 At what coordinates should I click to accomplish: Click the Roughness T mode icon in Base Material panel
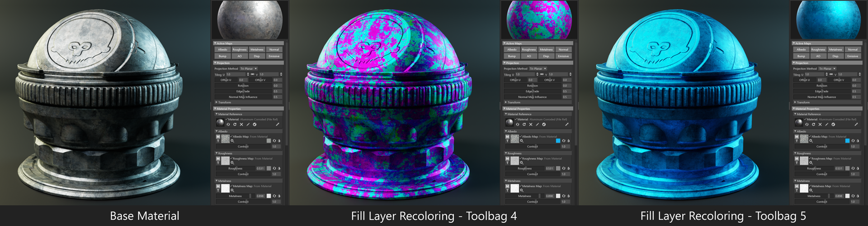pos(218,163)
